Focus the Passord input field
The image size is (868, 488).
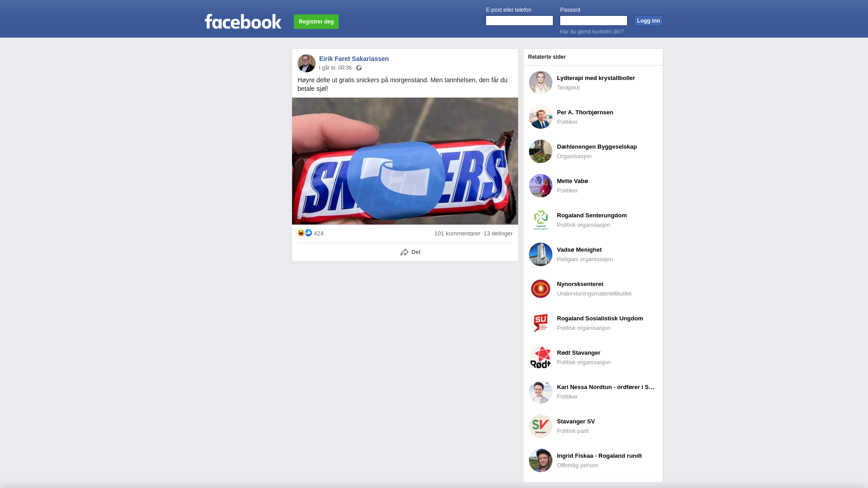tap(594, 20)
